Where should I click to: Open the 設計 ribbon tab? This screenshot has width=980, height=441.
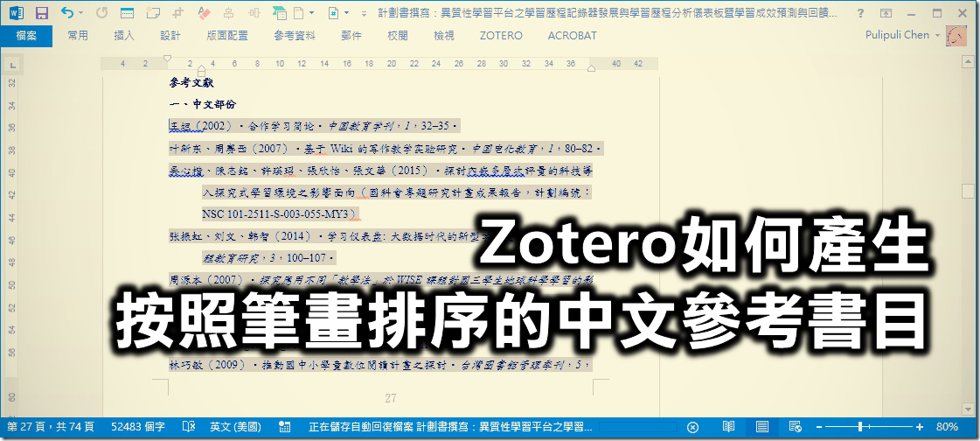click(x=170, y=36)
